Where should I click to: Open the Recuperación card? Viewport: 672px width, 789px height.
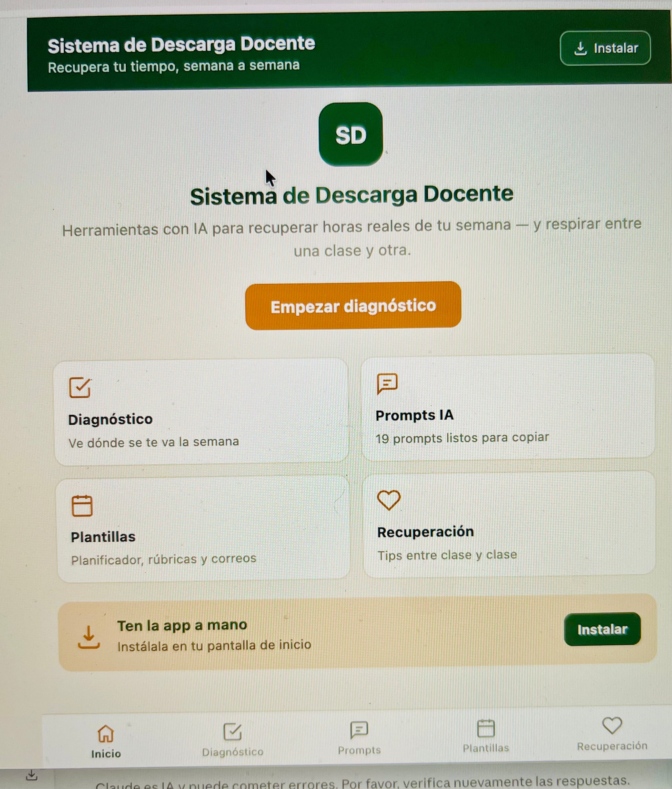point(509,524)
